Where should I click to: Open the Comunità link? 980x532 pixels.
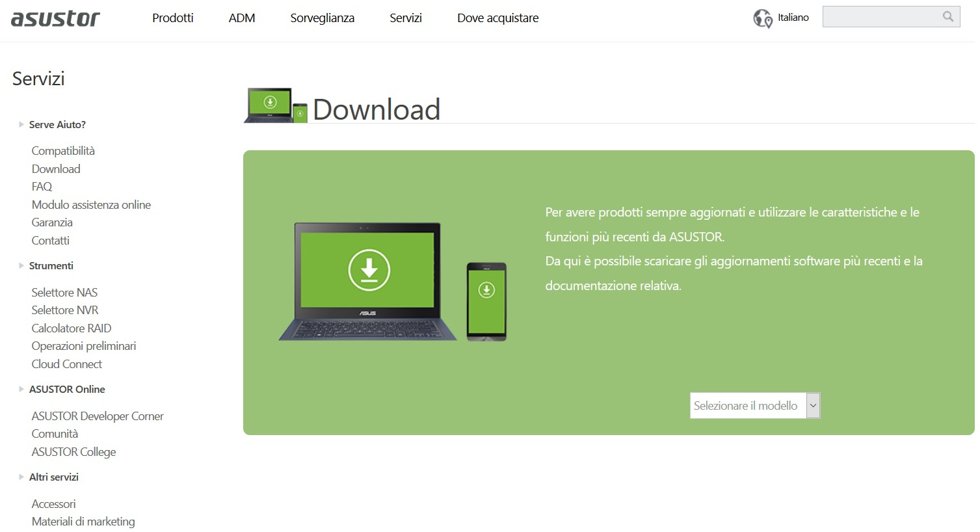55,434
